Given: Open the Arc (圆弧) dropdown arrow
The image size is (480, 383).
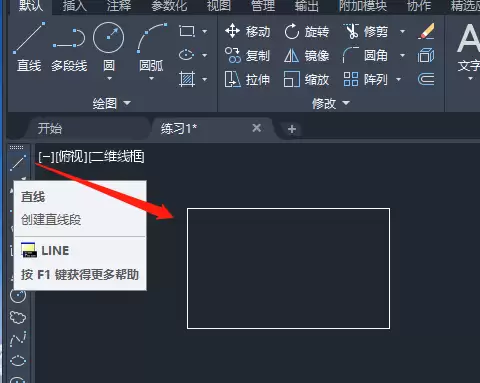Looking at the screenshot, I should [152, 79].
